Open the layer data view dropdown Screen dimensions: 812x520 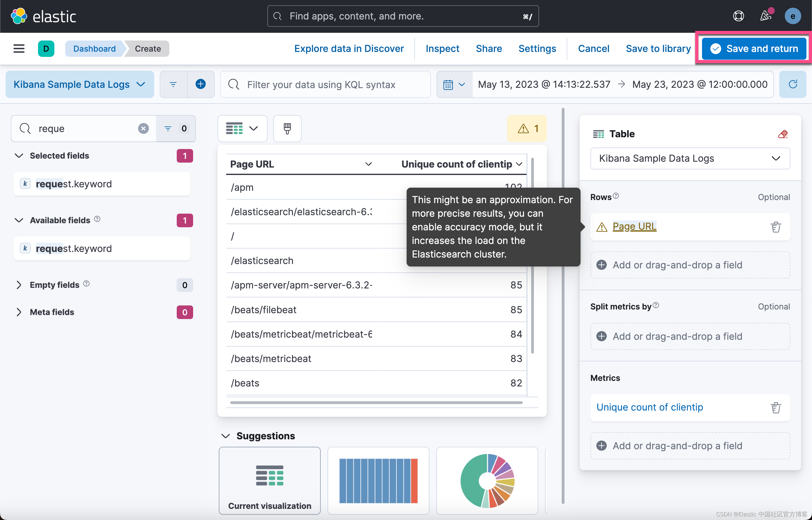pos(690,158)
